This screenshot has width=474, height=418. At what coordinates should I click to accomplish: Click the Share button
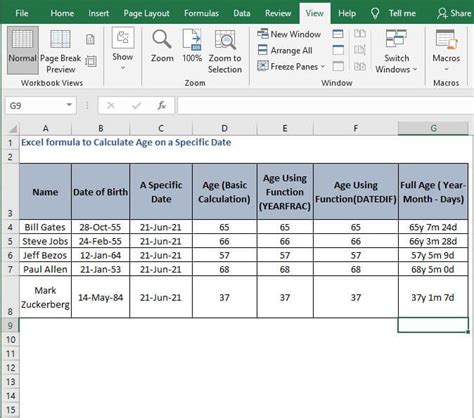click(x=454, y=13)
